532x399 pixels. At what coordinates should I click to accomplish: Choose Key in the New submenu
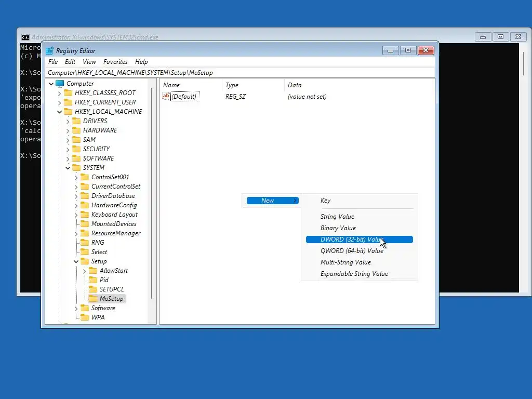(x=360, y=201)
